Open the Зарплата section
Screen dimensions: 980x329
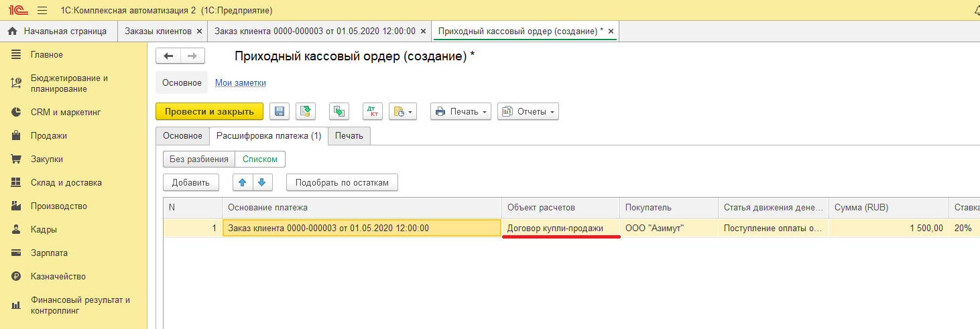49,253
